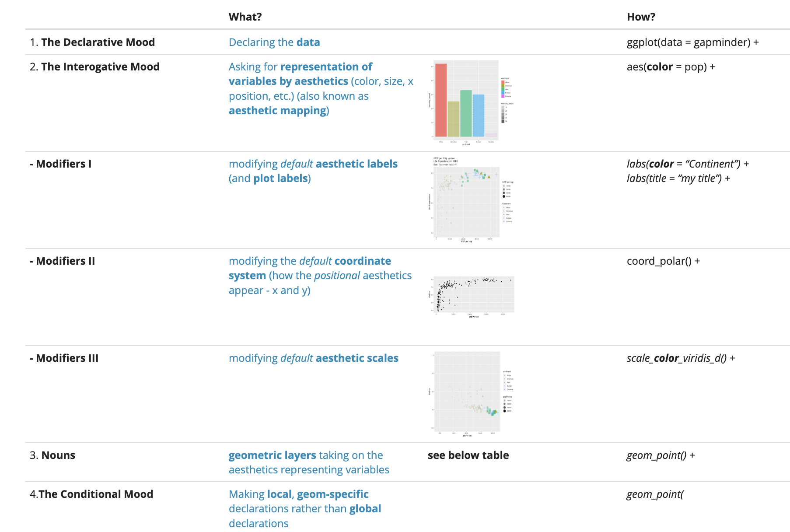Click the green bar in the bar chart

coord(466,113)
